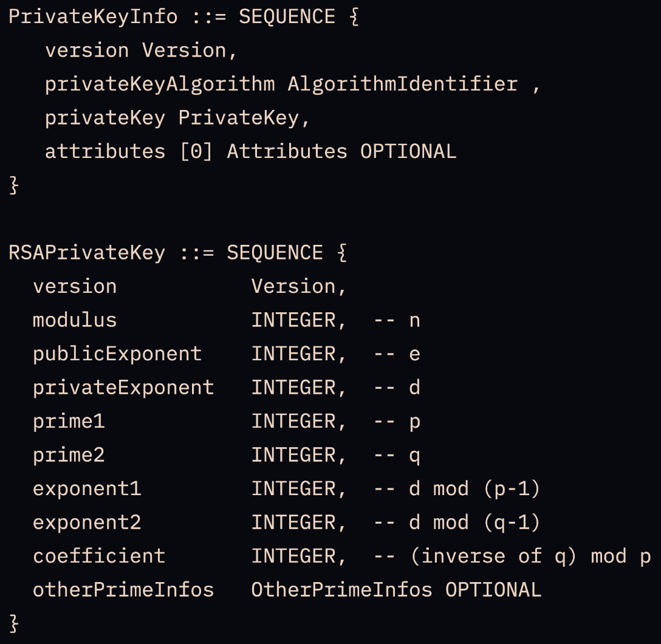Click the prime1 field name

tap(69, 422)
